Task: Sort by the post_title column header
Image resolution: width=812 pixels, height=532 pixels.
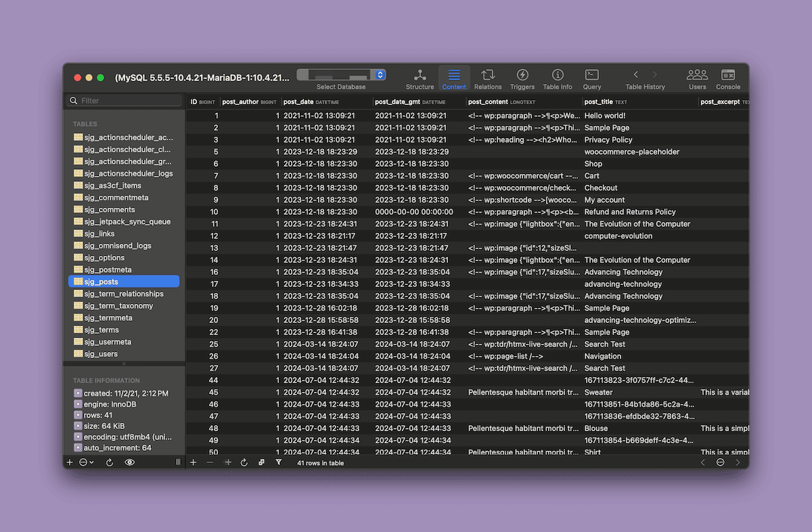Action: click(640, 102)
